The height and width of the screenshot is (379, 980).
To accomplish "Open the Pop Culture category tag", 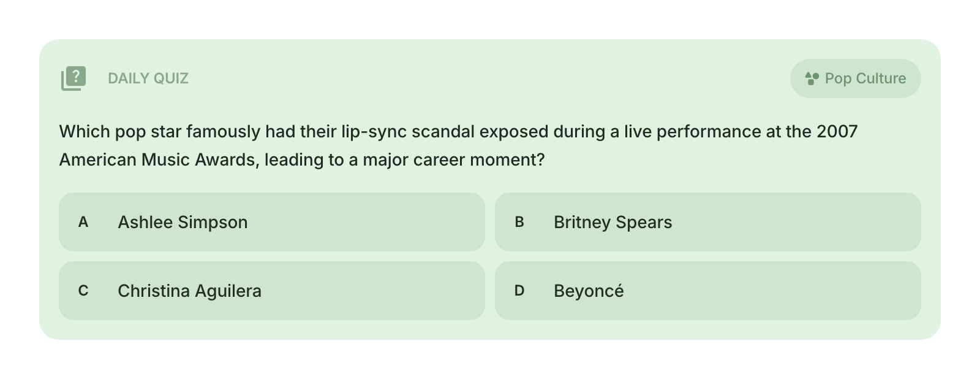I will coord(855,78).
